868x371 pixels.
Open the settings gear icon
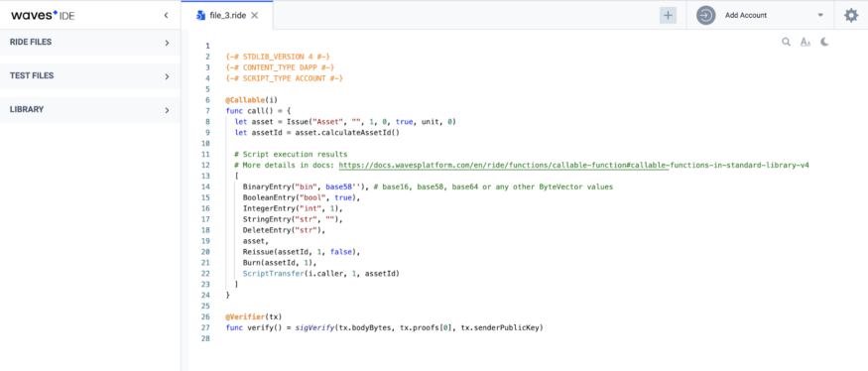coord(851,15)
